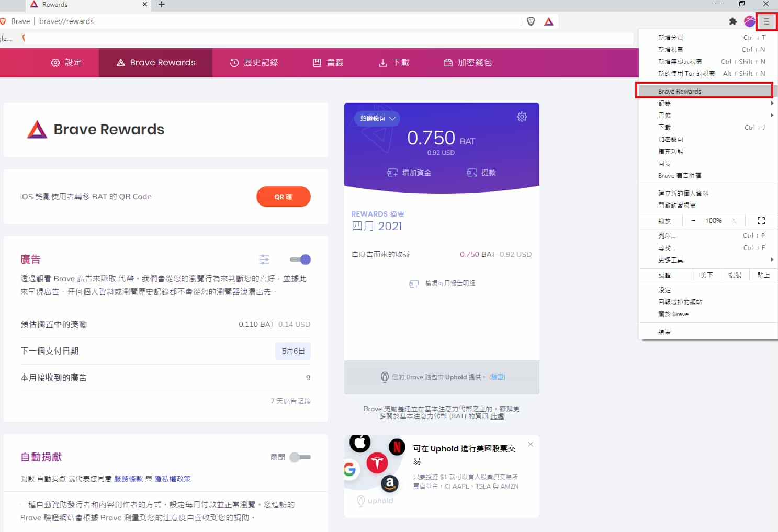Expand the 驗證錢包 wallet dropdown
The height and width of the screenshot is (532, 778).
point(377,119)
